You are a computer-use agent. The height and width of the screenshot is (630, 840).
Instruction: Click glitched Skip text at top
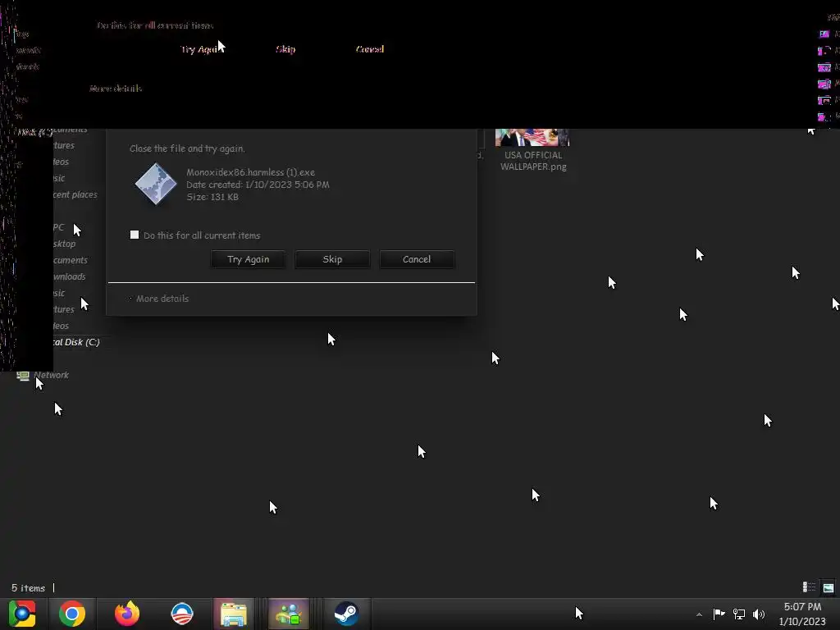(x=285, y=49)
